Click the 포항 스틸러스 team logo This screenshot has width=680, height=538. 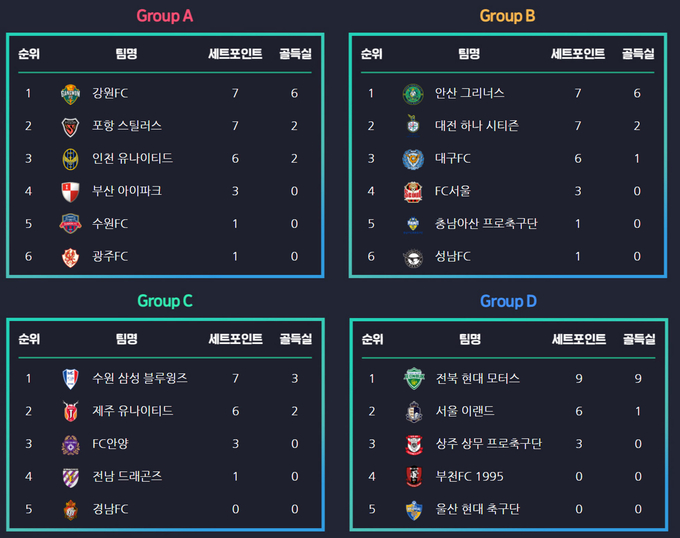point(70,127)
